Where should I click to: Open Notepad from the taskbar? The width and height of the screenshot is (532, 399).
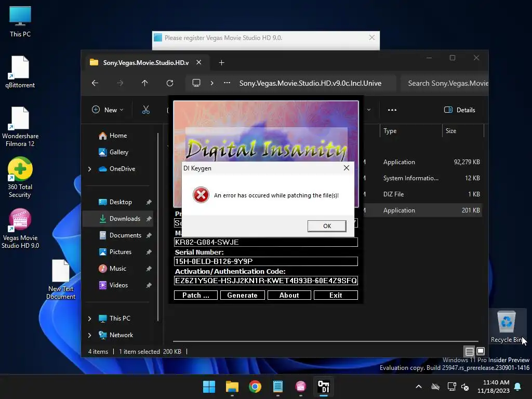coord(278,387)
